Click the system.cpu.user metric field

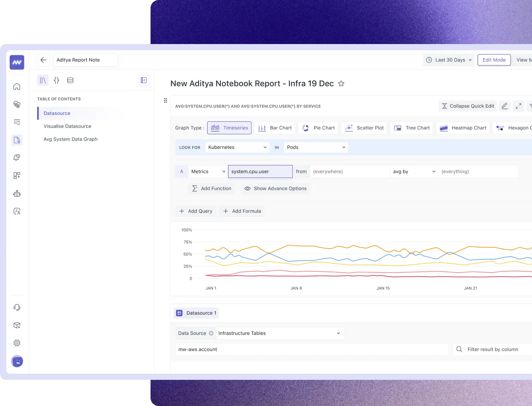[260, 172]
